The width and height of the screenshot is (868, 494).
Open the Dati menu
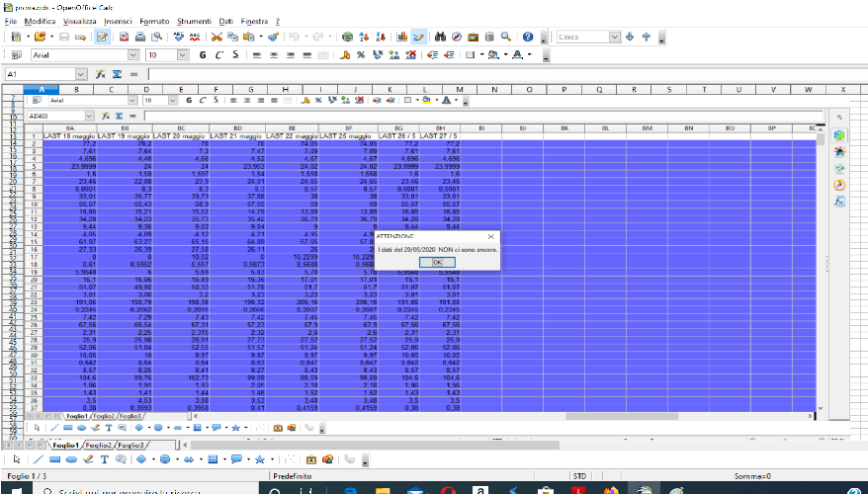[225, 21]
